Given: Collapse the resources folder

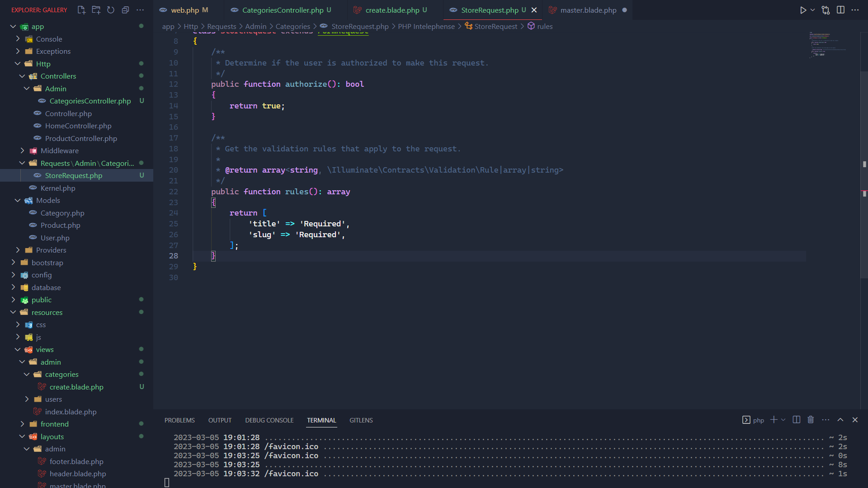Looking at the screenshot, I should coord(13,312).
